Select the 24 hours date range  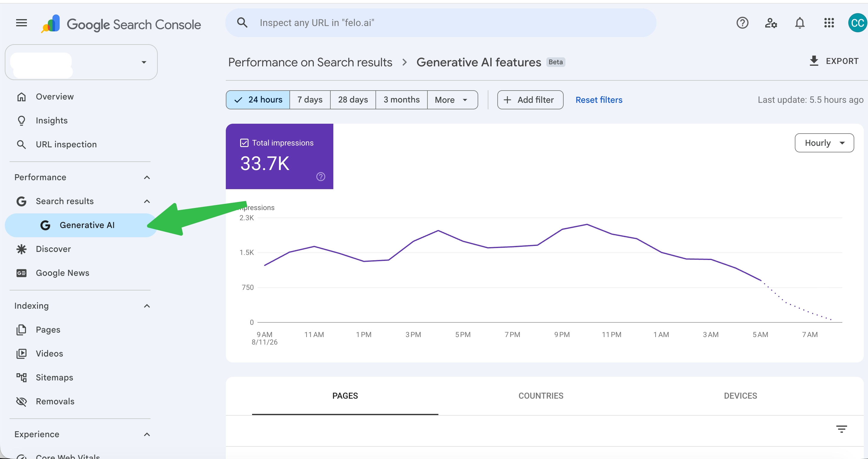258,100
